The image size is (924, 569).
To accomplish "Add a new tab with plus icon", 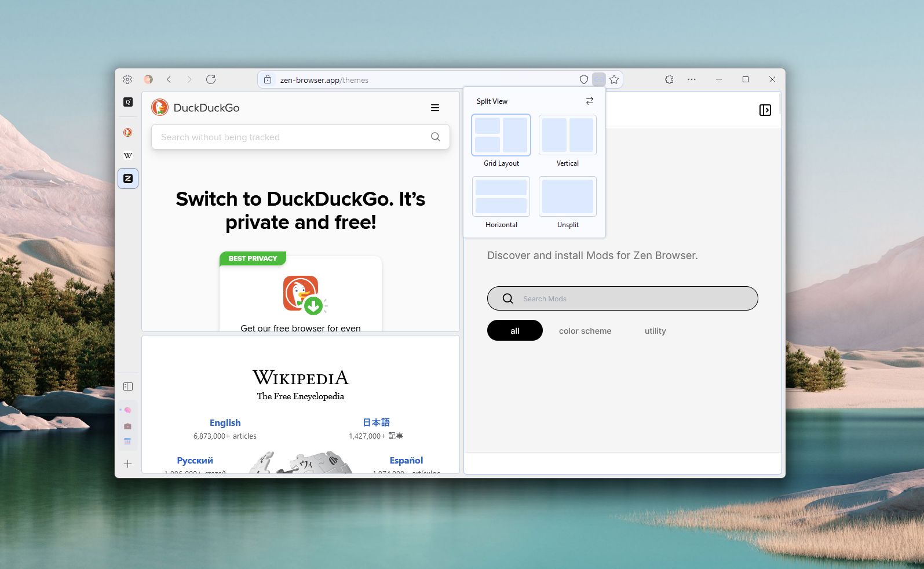I will point(128,464).
